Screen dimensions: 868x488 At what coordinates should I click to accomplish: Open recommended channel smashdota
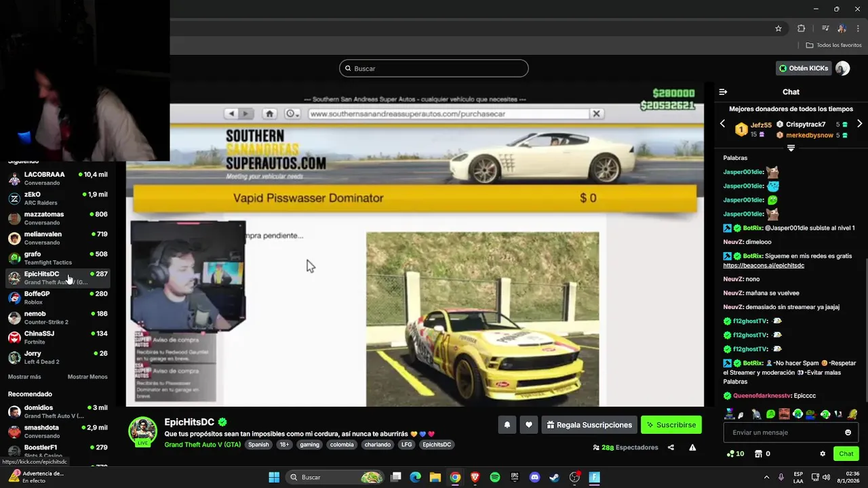[58, 432]
